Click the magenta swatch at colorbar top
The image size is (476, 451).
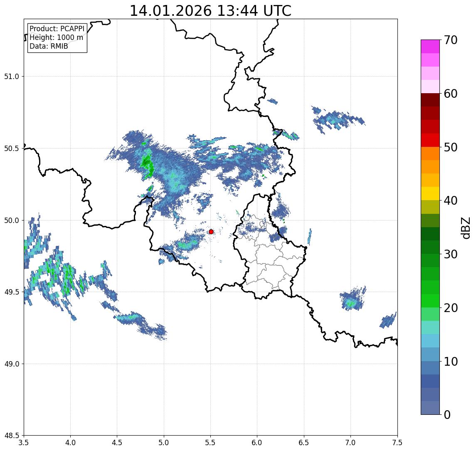(x=430, y=47)
